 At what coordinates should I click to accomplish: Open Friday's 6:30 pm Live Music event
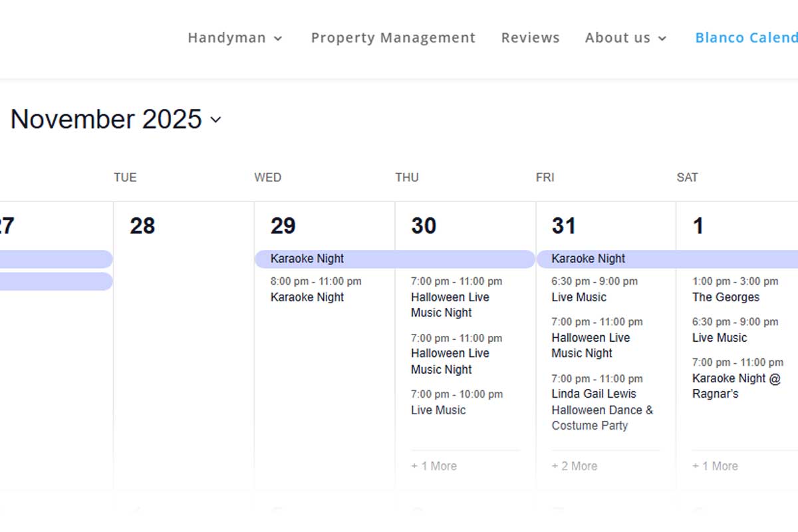coord(579,297)
